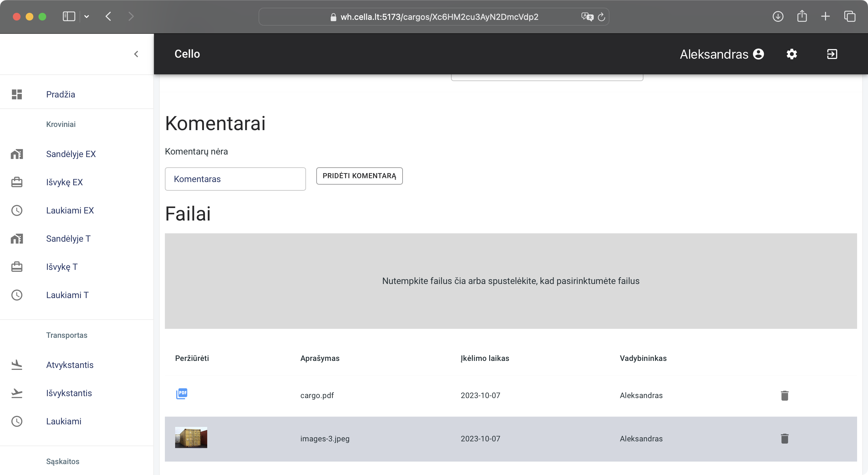Image resolution: width=868 pixels, height=475 pixels.
Task: Delete images-3.jpeg using its trash icon
Action: pyautogui.click(x=784, y=439)
